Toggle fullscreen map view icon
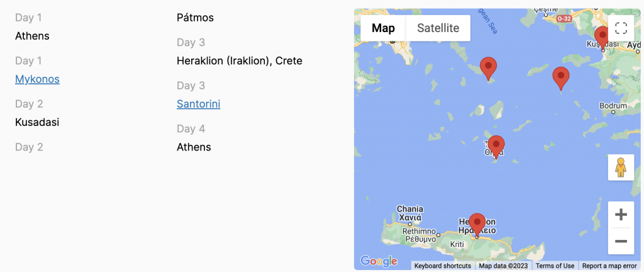The image size is (644, 272). click(621, 28)
